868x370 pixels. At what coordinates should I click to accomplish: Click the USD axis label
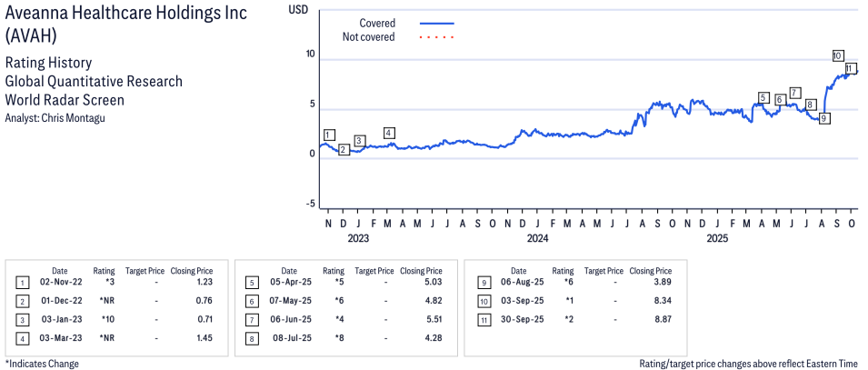click(x=298, y=9)
